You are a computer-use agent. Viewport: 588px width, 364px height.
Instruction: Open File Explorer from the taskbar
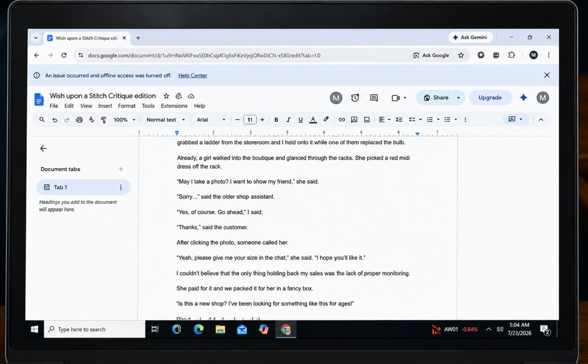(220, 330)
